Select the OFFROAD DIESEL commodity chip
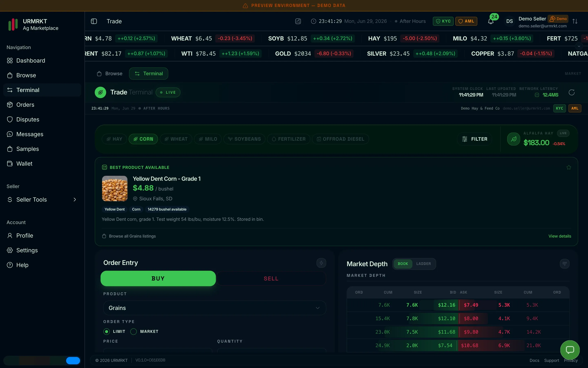Screen dimensions: 588x368 pyautogui.click(x=340, y=139)
